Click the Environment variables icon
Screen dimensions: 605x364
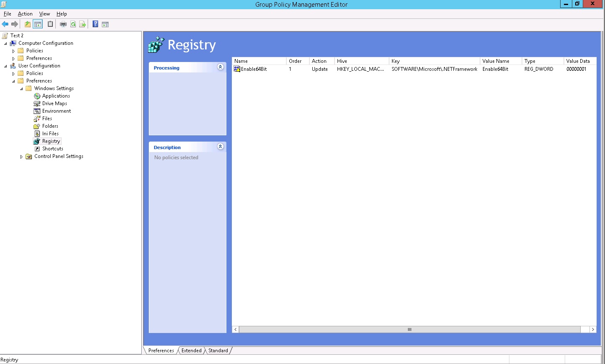[x=37, y=111]
